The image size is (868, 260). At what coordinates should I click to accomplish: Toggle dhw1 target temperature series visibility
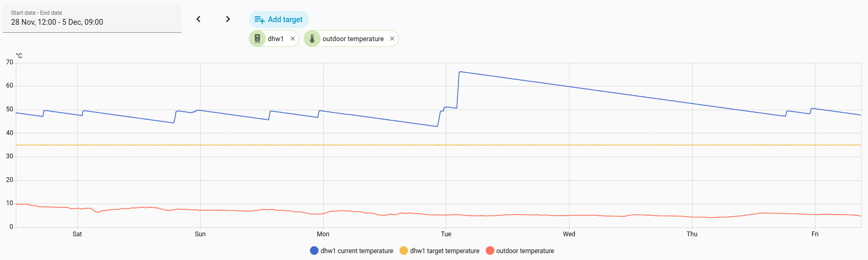coord(444,251)
